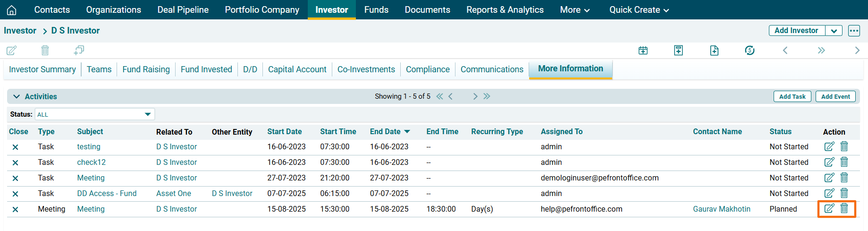Sort by End Date column header

[x=385, y=132]
